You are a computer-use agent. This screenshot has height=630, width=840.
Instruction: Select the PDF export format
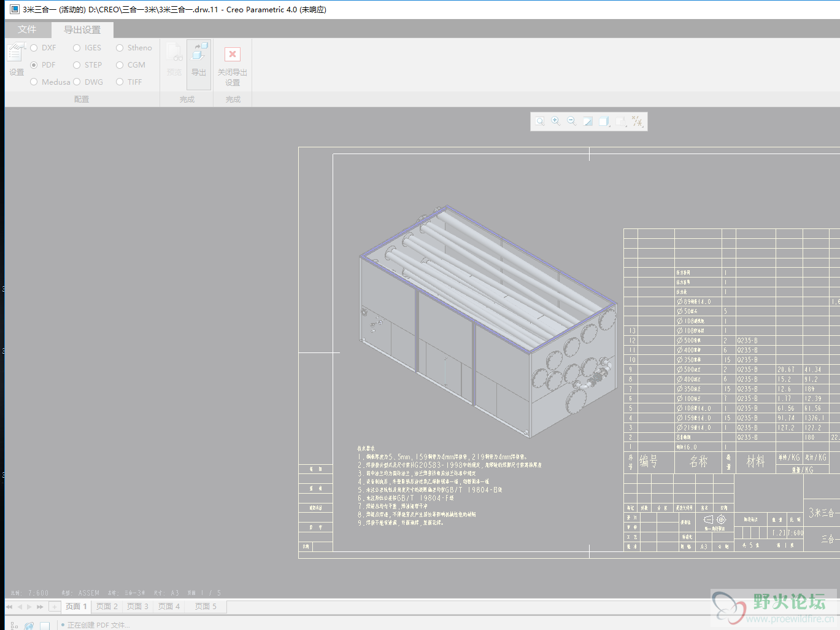(43, 65)
